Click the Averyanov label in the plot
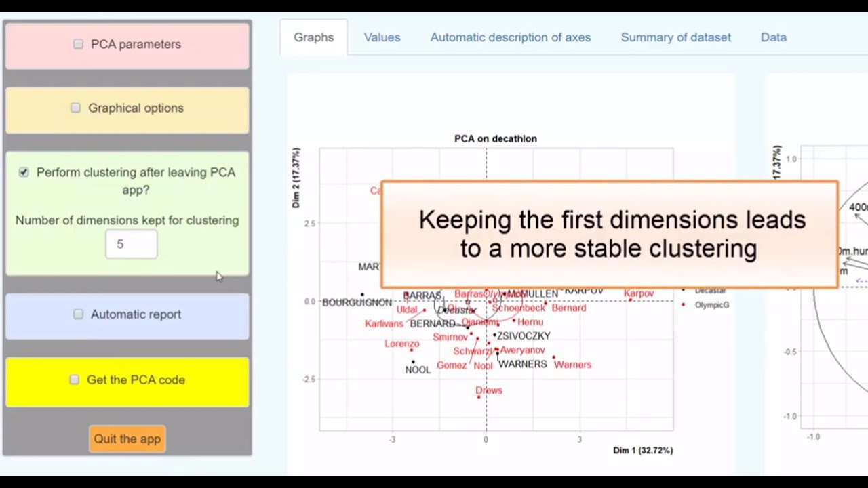The width and height of the screenshot is (868, 488). [x=522, y=350]
